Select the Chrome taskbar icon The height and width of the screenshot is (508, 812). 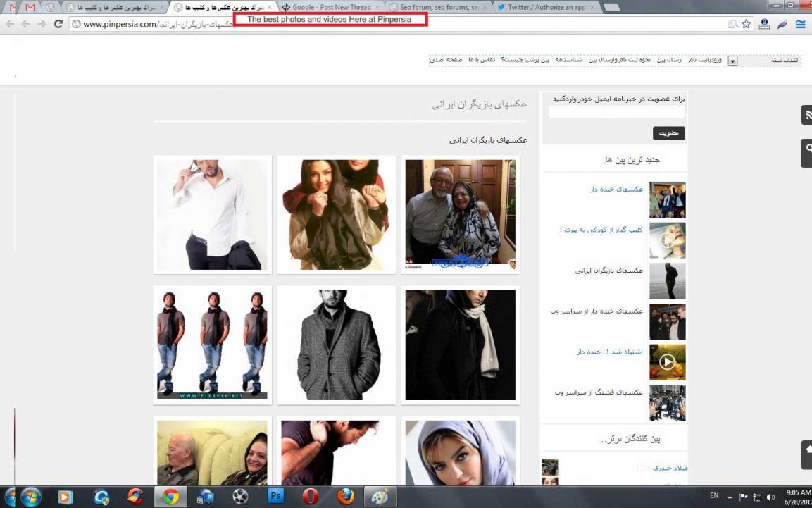click(x=170, y=497)
